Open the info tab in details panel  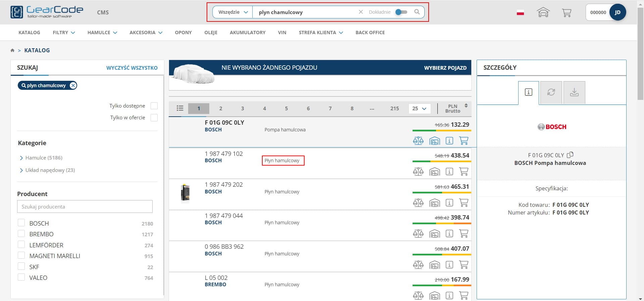click(x=528, y=93)
